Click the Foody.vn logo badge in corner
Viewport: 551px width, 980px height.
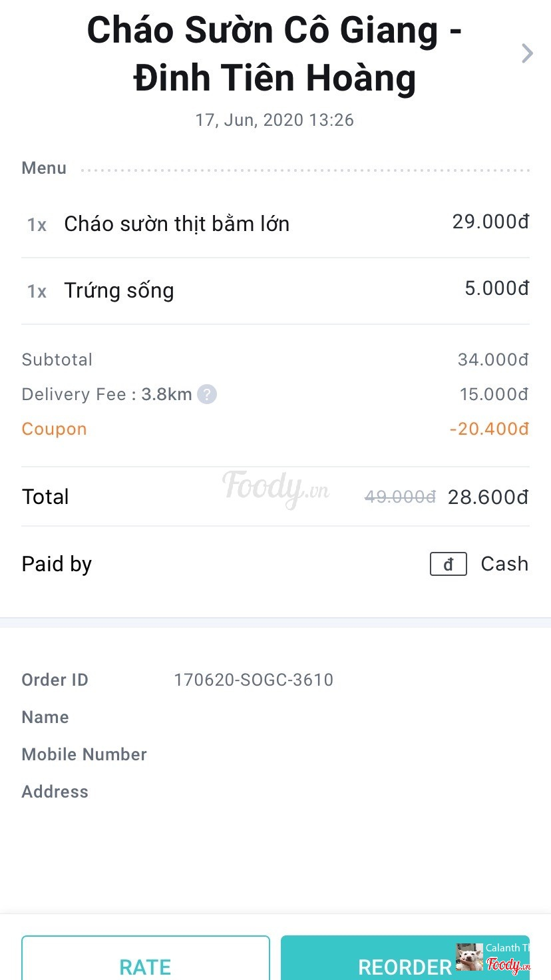click(508, 965)
